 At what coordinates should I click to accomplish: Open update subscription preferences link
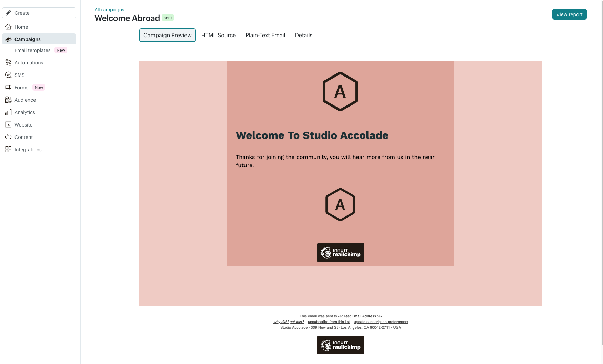[381, 322]
